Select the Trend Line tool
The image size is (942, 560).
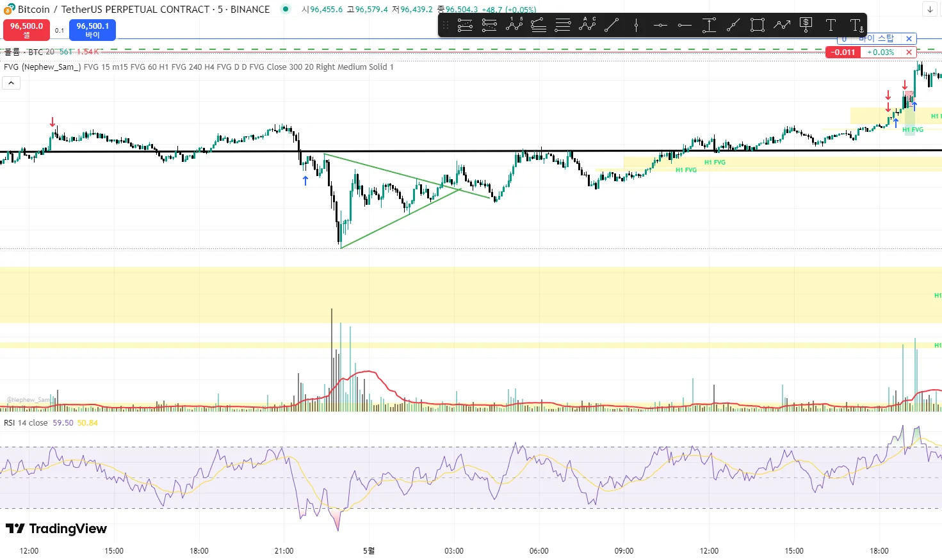click(612, 26)
